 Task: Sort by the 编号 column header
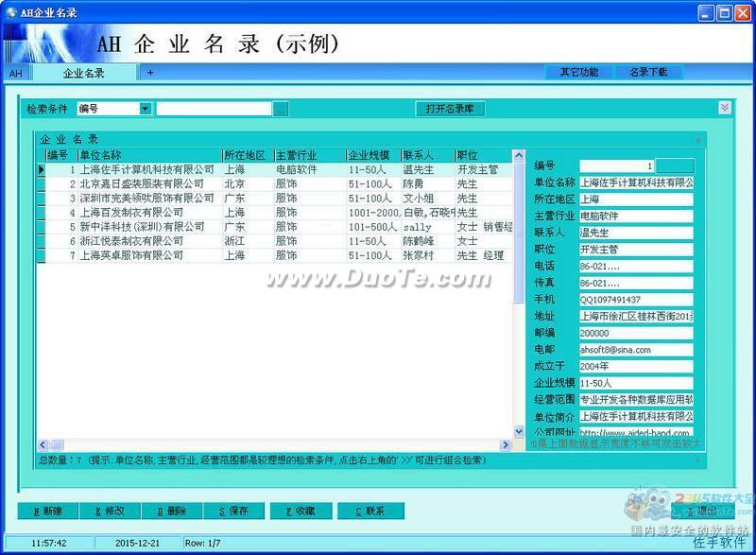click(61, 155)
